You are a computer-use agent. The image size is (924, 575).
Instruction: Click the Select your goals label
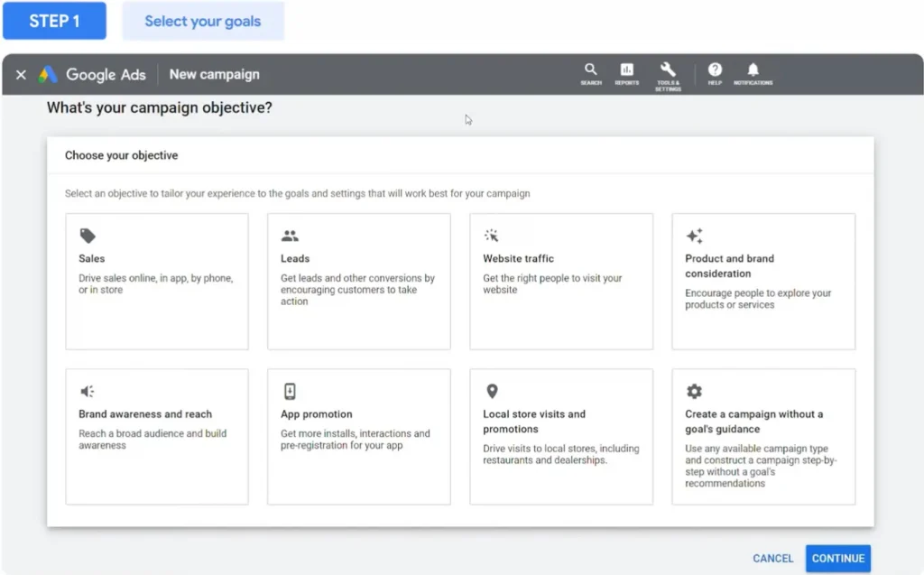point(203,21)
